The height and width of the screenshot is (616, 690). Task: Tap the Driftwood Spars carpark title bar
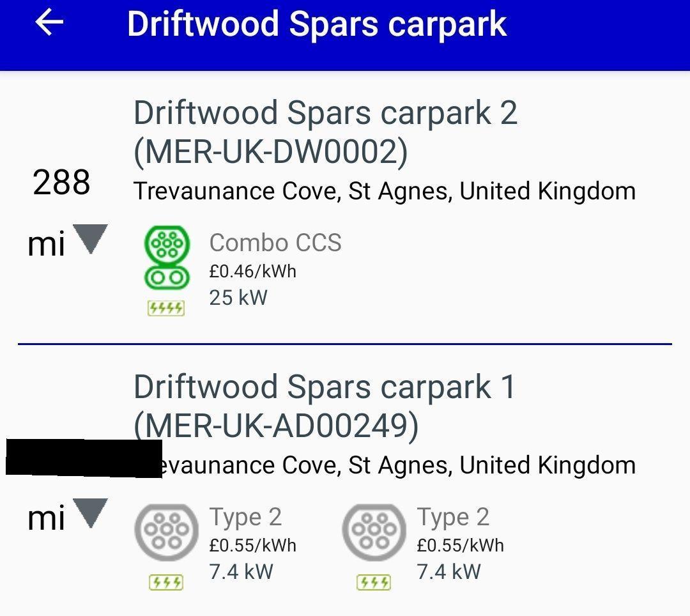316,24
